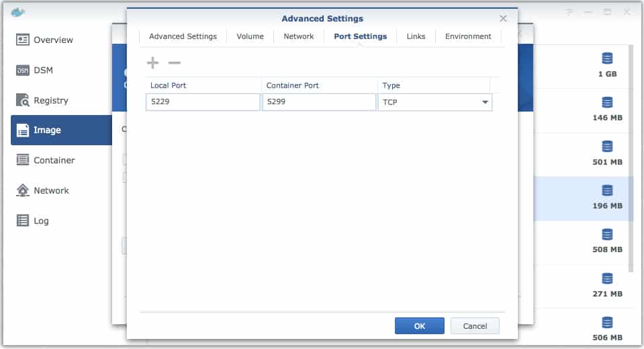Image resolution: width=644 pixels, height=349 pixels.
Task: Select the 508 MB image database icon
Action: (x=607, y=234)
